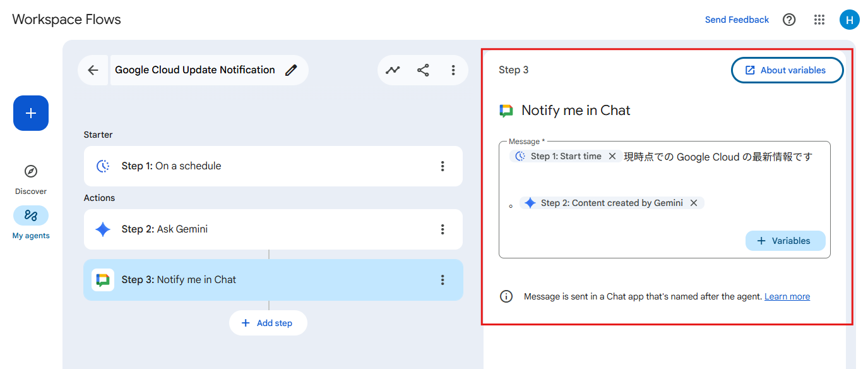Remove Step 2 Gemini content variable chip

pos(694,203)
